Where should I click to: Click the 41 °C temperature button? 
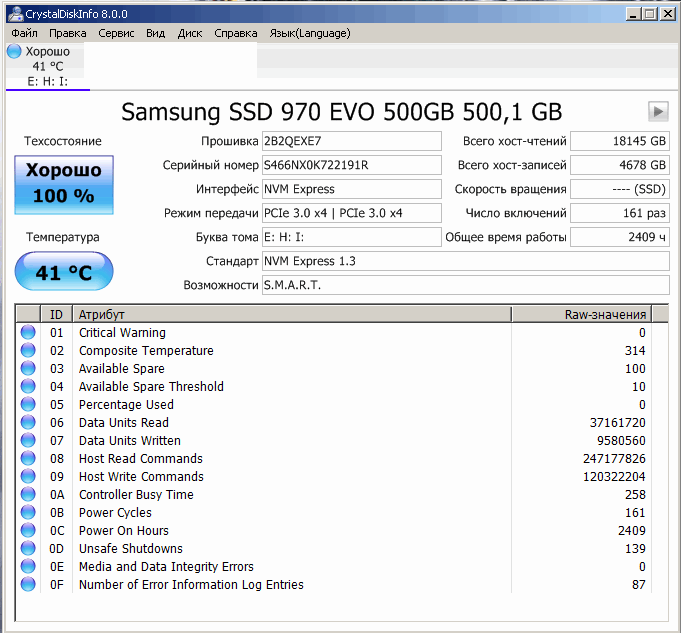(64, 271)
